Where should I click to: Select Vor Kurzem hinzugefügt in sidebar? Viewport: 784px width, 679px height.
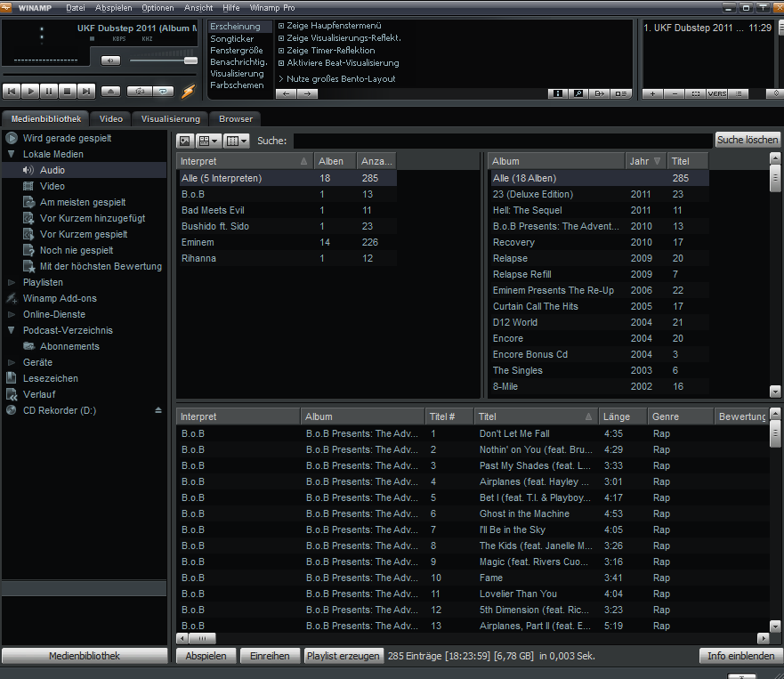tap(93, 218)
